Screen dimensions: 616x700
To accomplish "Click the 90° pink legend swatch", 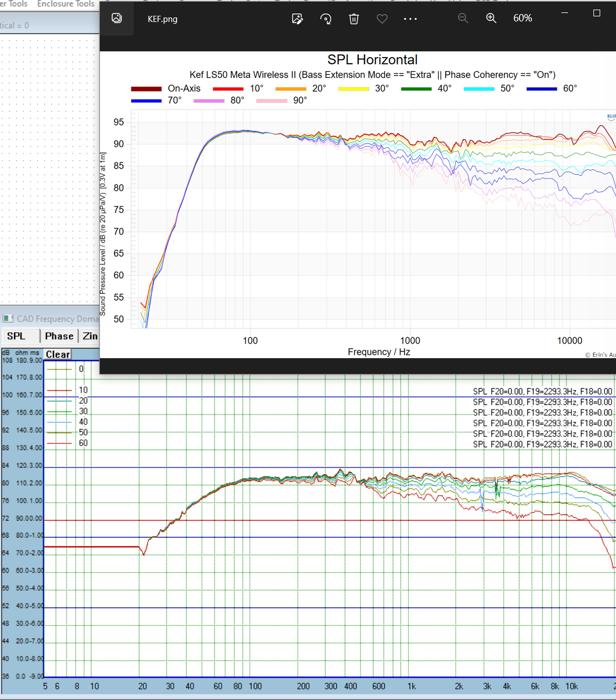I will [x=271, y=100].
